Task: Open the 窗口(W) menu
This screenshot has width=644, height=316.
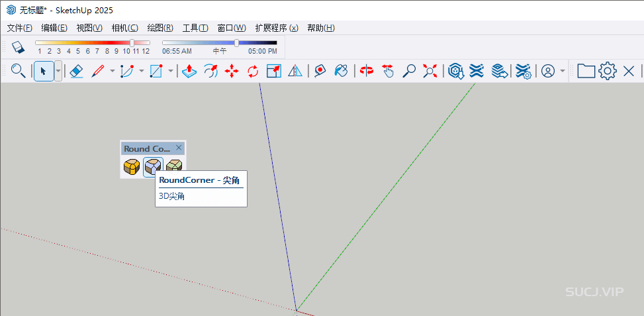Action: [x=232, y=28]
